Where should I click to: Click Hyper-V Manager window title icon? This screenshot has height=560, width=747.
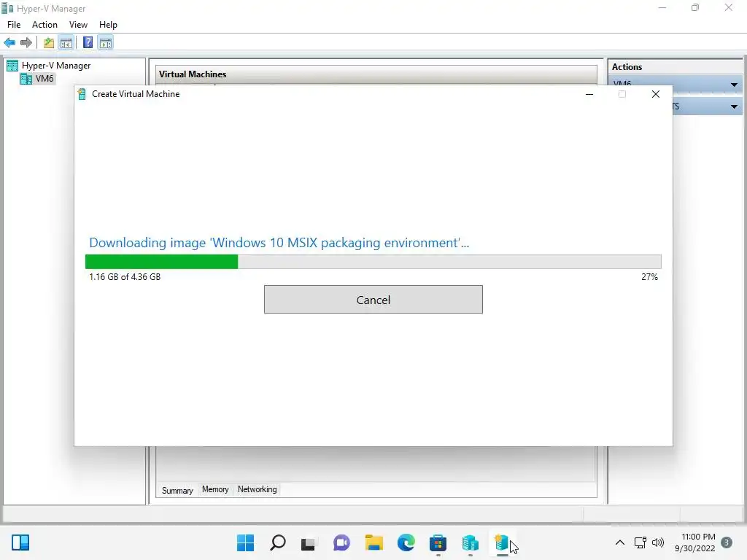[x=7, y=8]
